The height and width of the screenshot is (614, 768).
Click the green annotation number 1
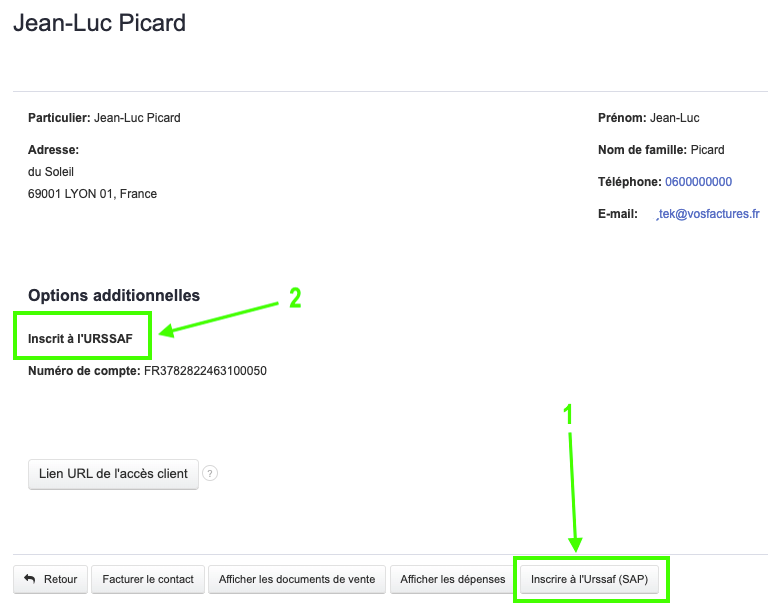(x=569, y=415)
